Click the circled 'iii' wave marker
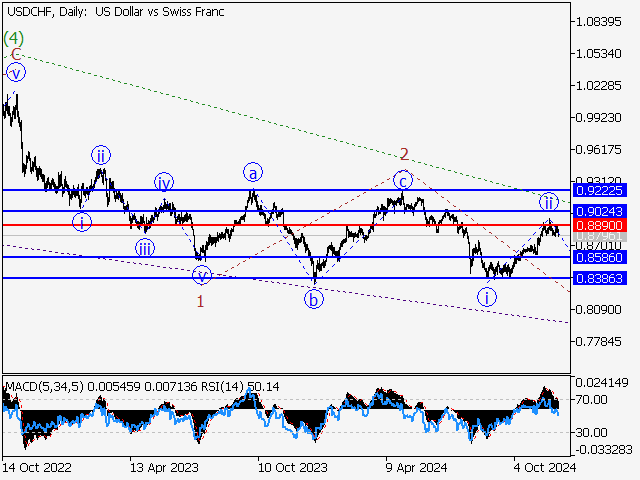 coord(146,249)
